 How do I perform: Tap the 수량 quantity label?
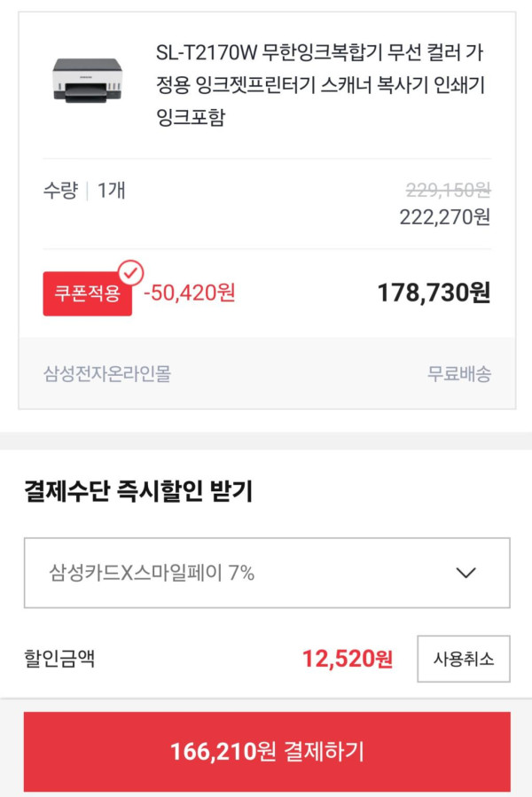point(60,190)
